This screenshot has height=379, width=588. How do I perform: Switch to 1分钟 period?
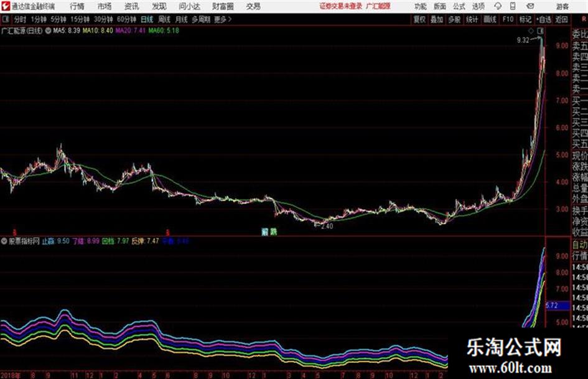[x=38, y=19]
